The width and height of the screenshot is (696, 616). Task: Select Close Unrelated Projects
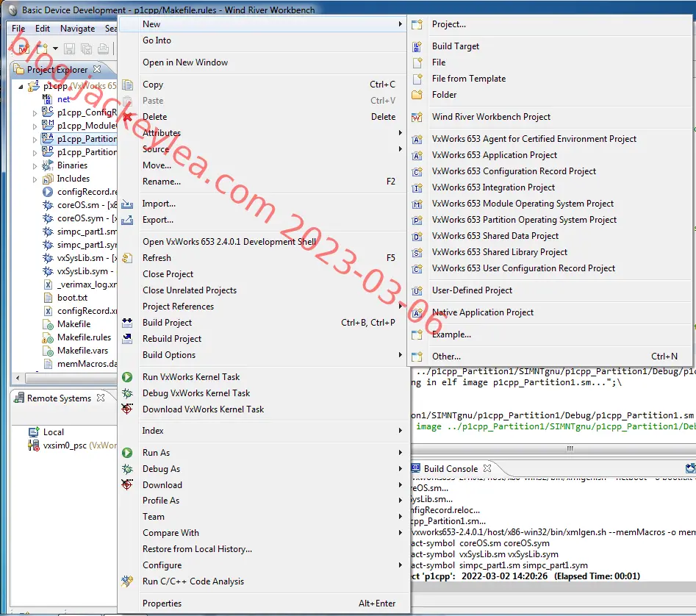(x=272, y=290)
